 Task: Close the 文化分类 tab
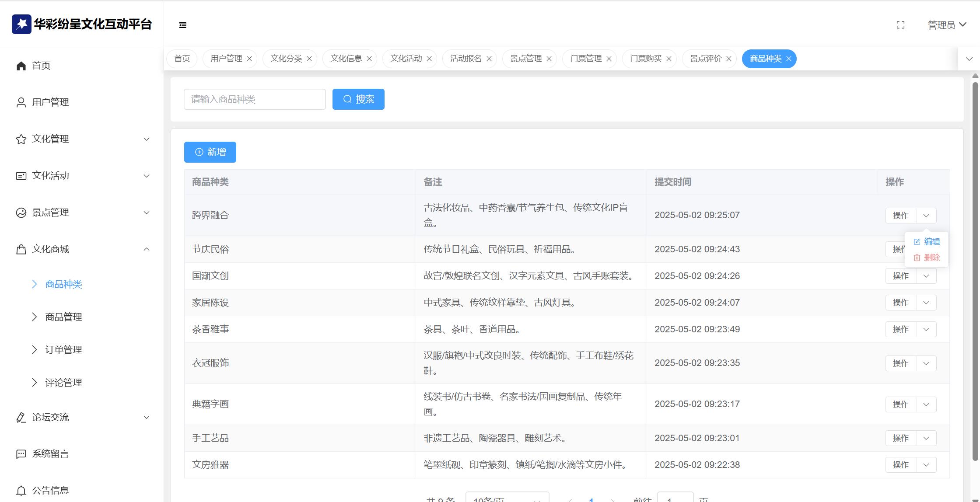309,59
